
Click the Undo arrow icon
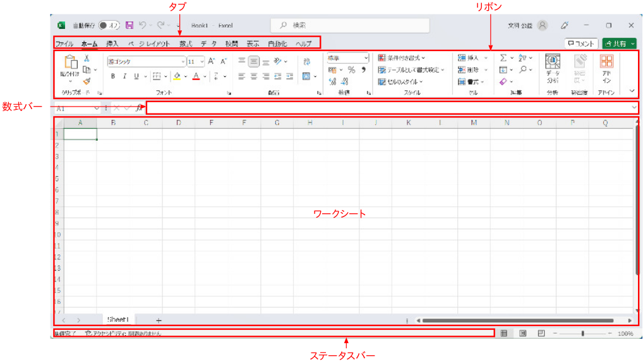(142, 25)
